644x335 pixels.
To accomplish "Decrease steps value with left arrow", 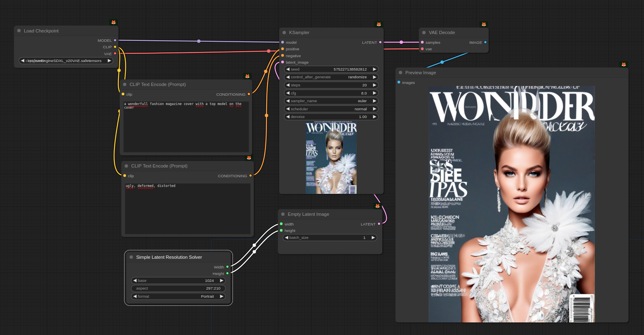I will click(x=288, y=85).
